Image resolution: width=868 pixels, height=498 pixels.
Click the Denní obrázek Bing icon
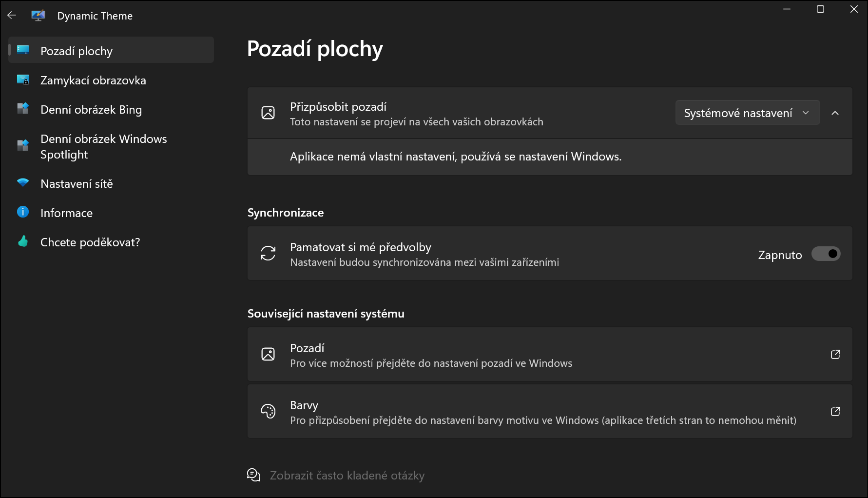point(23,109)
